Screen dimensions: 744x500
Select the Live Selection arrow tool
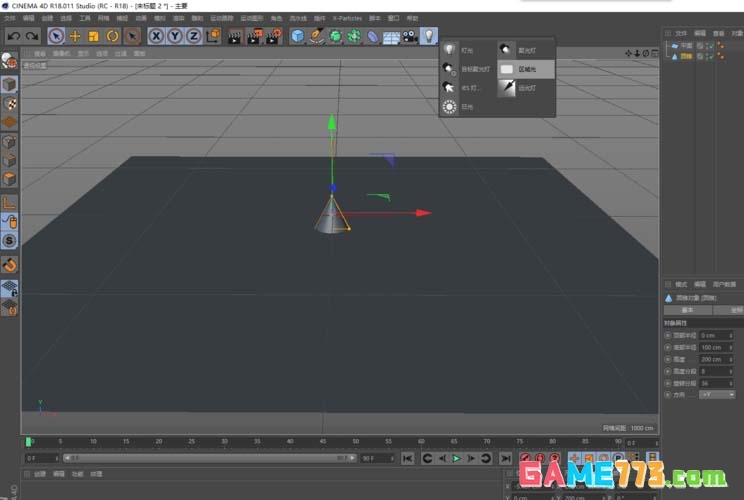[x=56, y=36]
